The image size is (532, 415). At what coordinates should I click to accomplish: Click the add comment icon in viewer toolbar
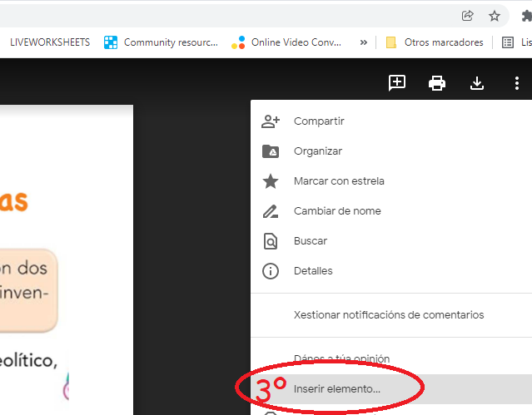click(x=397, y=82)
